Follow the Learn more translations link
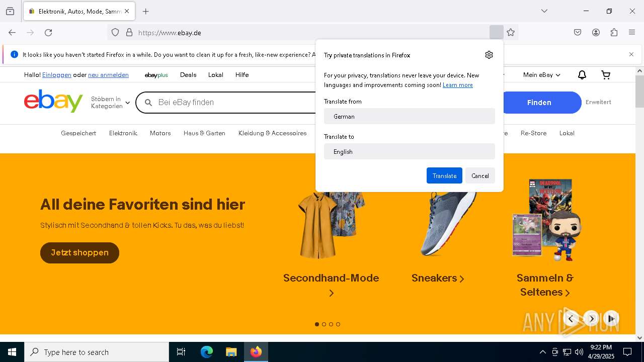644x362 pixels. coord(457,85)
